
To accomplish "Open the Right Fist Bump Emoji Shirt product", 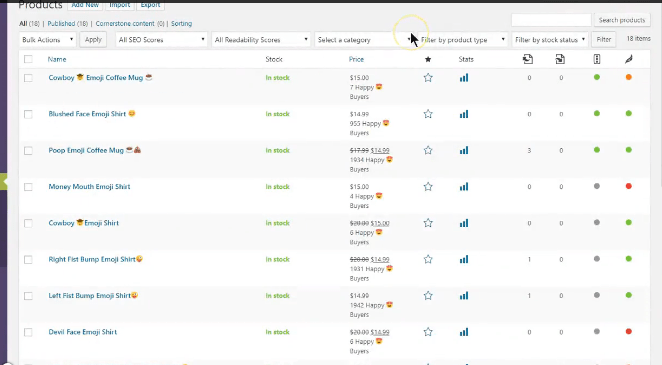I will pyautogui.click(x=96, y=259).
